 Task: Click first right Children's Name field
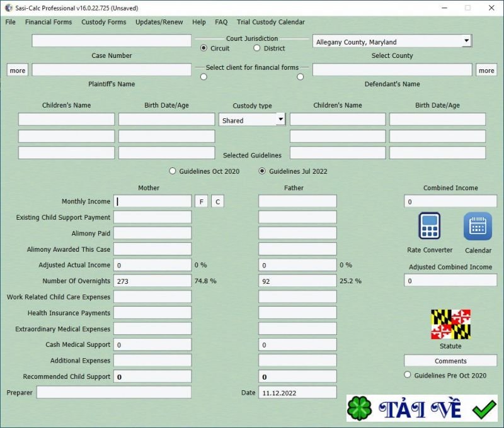338,119
